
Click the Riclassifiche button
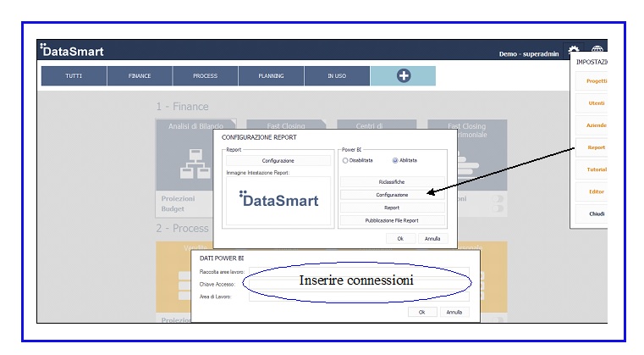pyautogui.click(x=392, y=182)
